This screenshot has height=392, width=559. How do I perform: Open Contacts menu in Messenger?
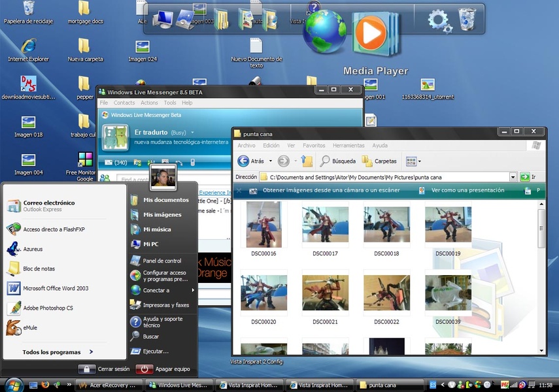coord(124,103)
